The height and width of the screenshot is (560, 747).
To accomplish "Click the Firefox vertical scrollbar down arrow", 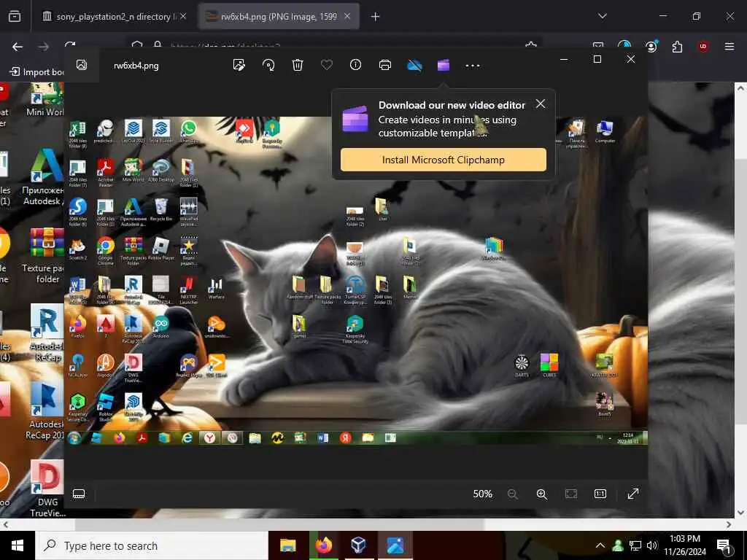I will 741,513.
